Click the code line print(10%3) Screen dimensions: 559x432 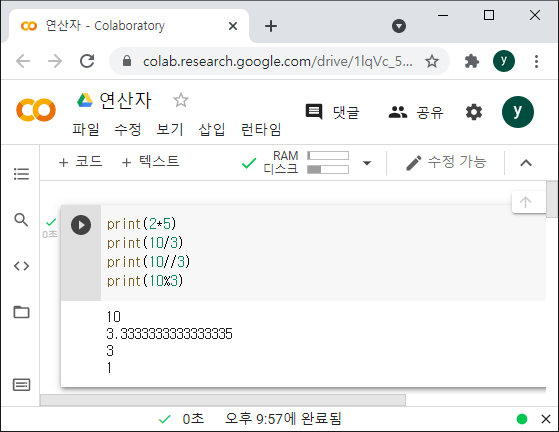(x=145, y=281)
